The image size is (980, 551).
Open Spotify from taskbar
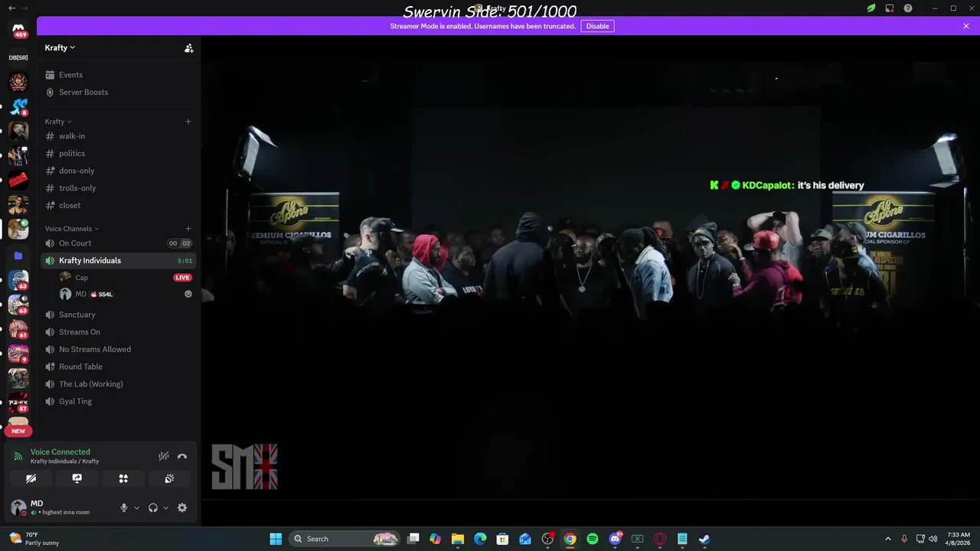[x=593, y=539]
